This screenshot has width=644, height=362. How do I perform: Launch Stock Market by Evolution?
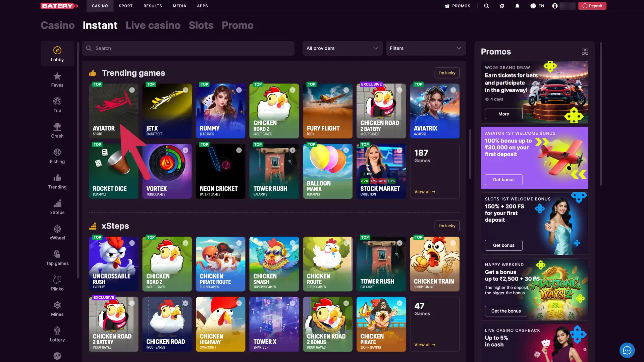click(381, 171)
